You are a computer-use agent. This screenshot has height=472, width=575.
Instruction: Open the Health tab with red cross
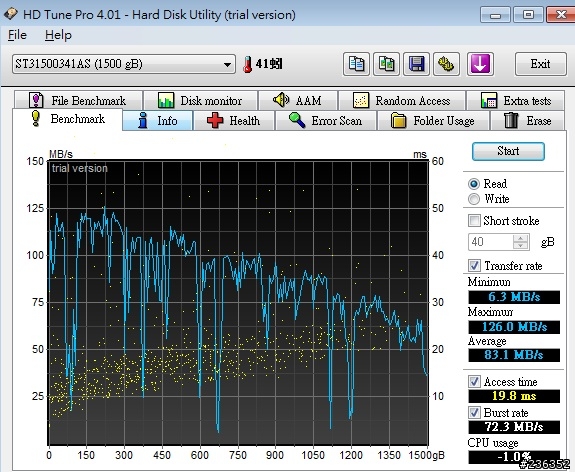(x=234, y=121)
